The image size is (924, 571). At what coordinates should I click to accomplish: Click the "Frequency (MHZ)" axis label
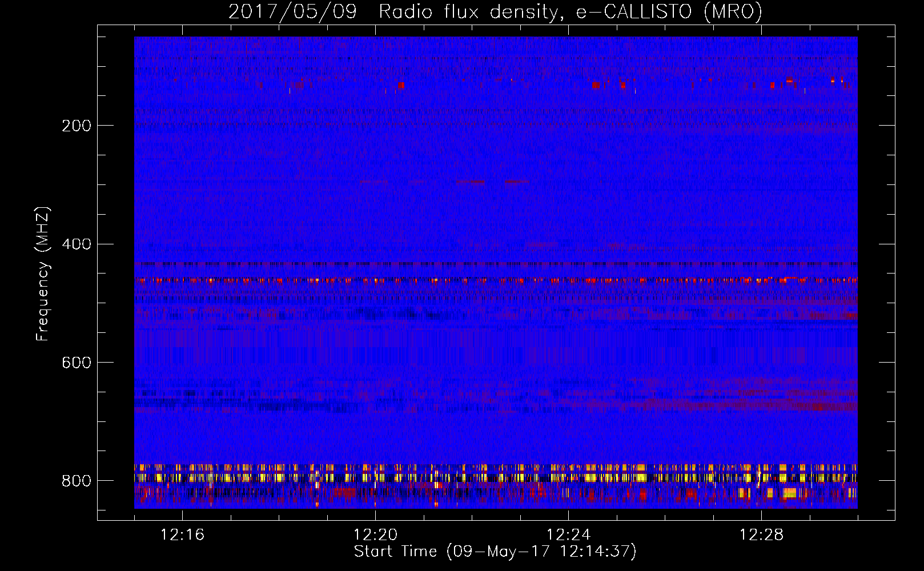point(43,274)
